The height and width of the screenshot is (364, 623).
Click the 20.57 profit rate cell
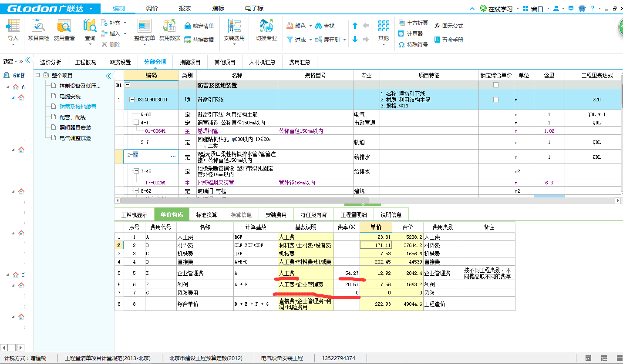[347, 284]
